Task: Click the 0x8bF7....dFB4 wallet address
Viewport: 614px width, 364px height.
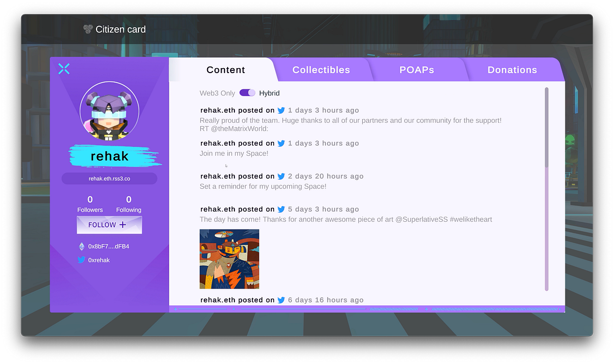Action: tap(109, 246)
